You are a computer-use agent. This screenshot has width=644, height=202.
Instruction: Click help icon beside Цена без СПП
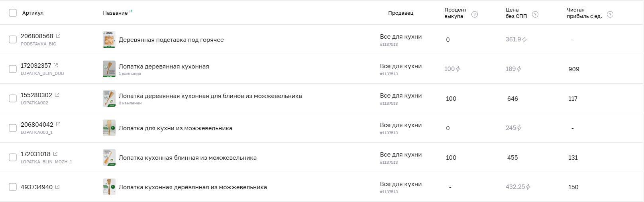pyautogui.click(x=535, y=14)
